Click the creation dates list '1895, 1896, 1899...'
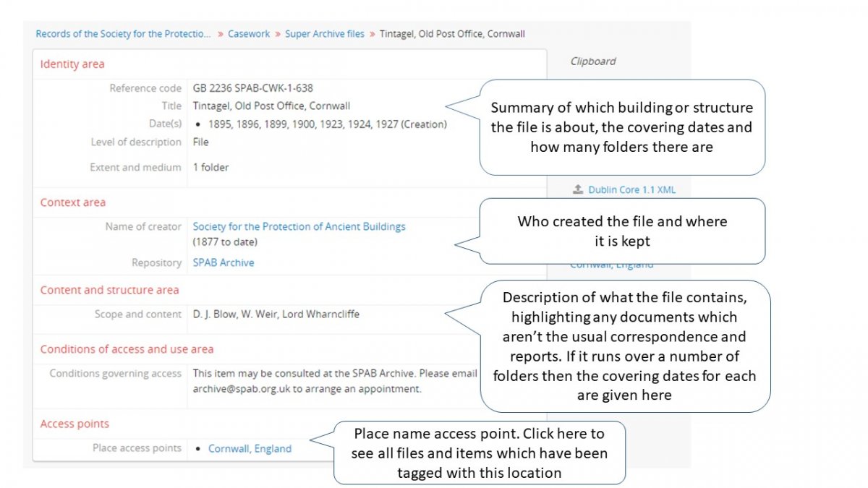The height and width of the screenshot is (488, 868). tap(328, 124)
